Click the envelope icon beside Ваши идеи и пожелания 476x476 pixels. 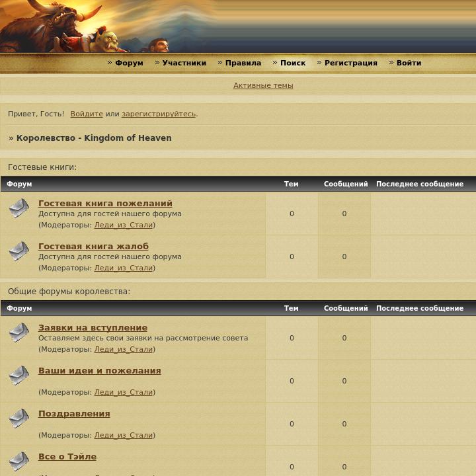point(19,376)
